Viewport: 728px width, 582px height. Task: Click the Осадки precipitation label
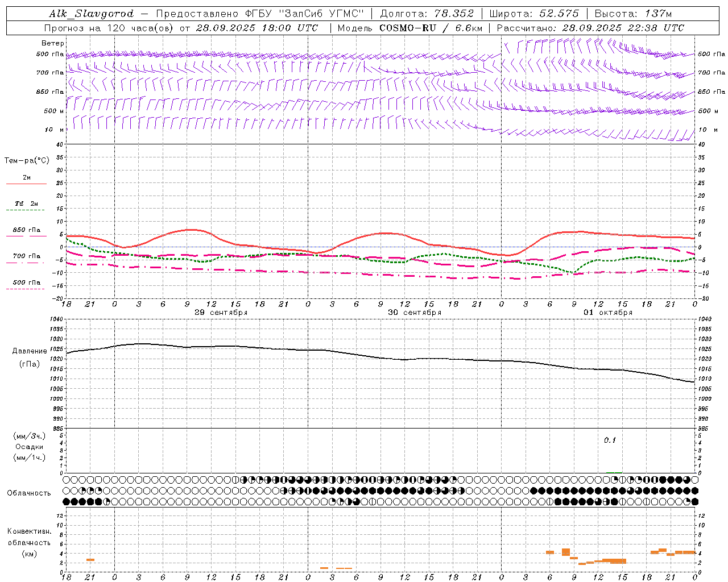[30, 447]
